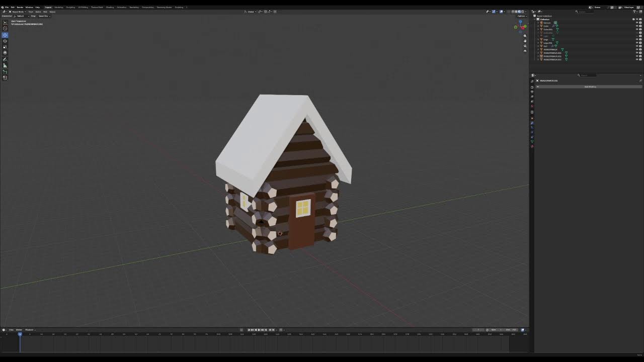Hide the roof object in viewport

(637, 46)
